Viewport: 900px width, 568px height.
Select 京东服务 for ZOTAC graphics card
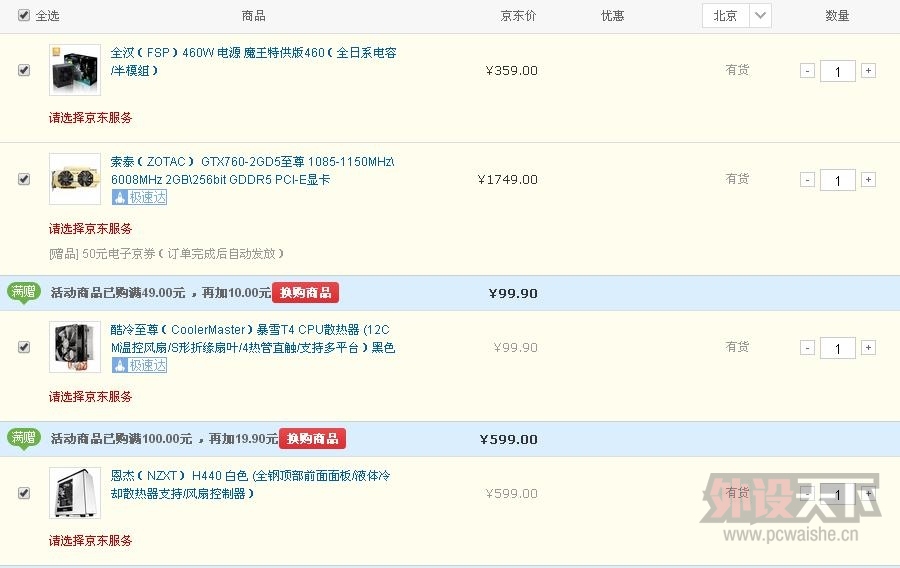point(91,229)
